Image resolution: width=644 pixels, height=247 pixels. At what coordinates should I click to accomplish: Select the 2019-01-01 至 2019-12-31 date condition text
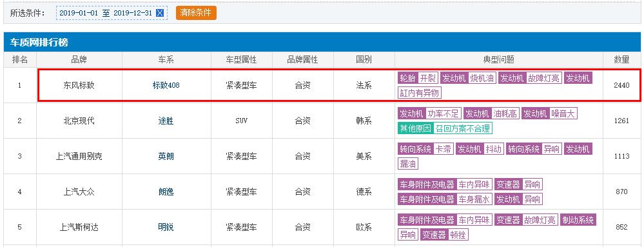[106, 13]
